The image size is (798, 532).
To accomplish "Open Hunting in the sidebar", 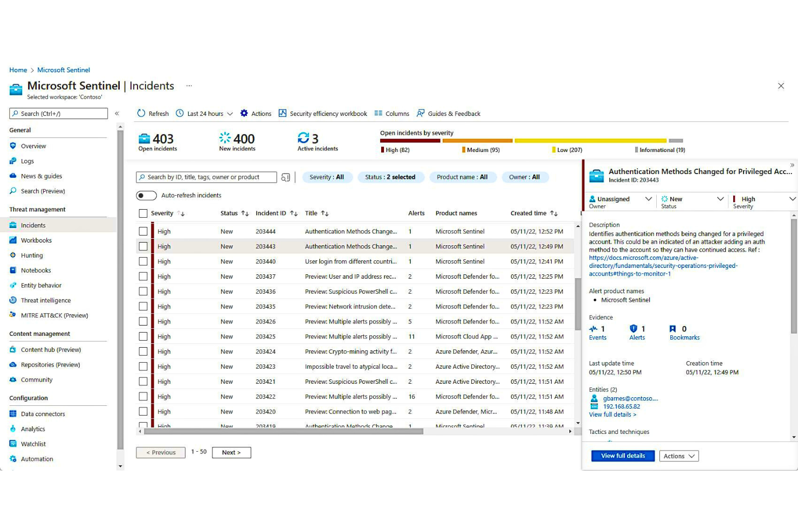I will click(32, 255).
